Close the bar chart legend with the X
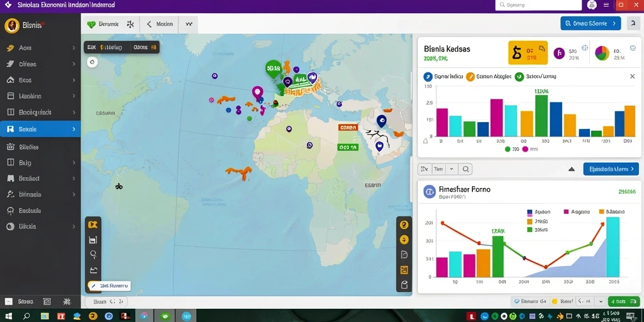Viewport: 644px width, 322px height. point(633,76)
